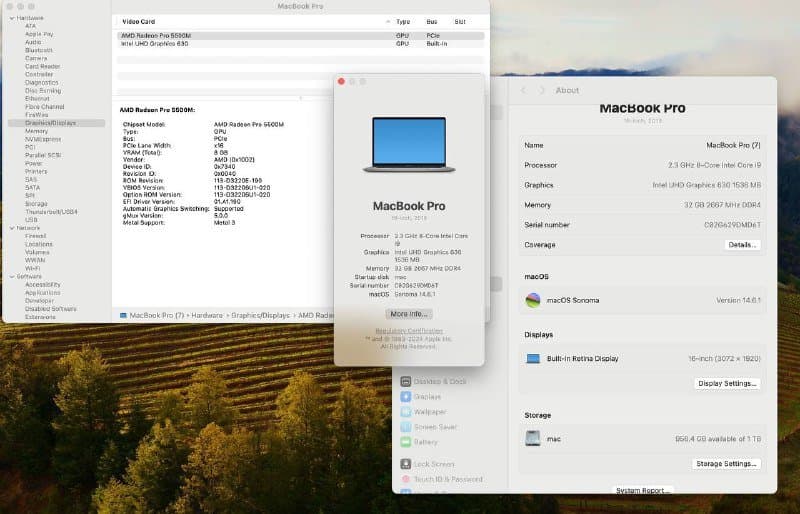Close the About This Mac window
Image resolution: width=800 pixels, height=514 pixels.
click(341, 82)
